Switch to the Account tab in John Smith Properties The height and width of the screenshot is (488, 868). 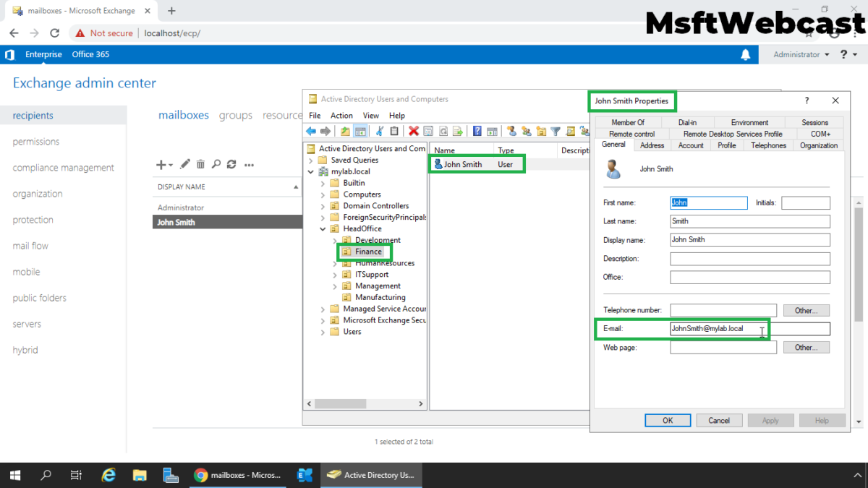point(690,145)
